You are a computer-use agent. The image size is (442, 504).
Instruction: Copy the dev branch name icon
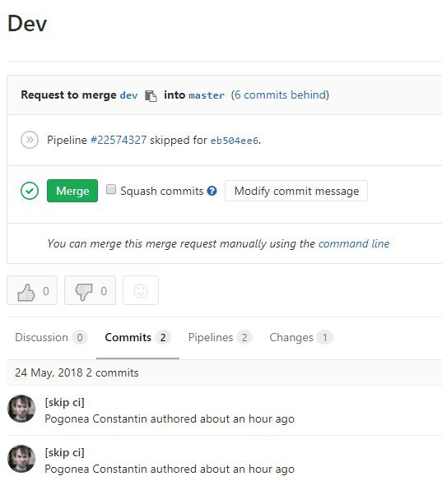[x=151, y=96]
